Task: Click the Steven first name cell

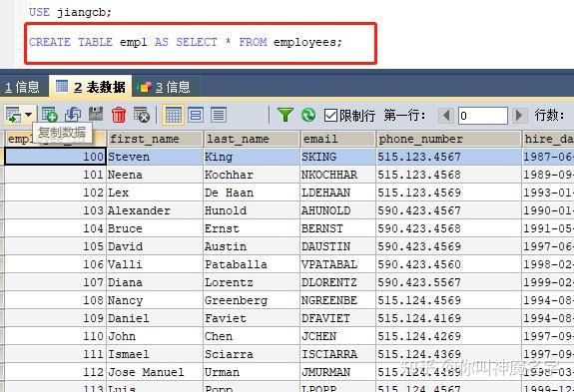Action: pos(155,157)
